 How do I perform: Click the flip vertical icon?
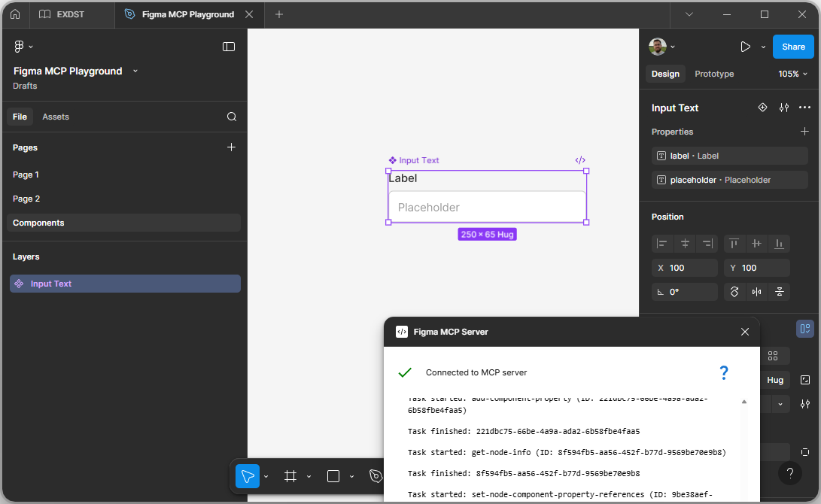coord(779,292)
